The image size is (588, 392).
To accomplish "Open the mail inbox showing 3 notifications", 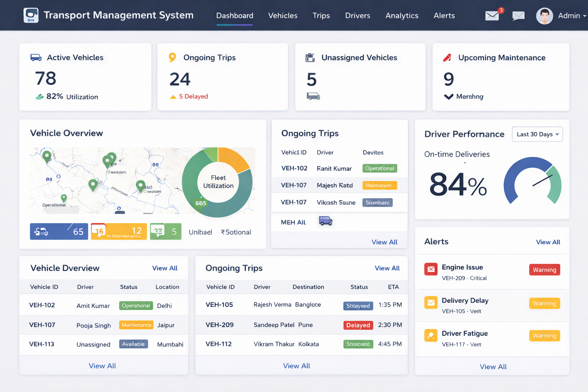I will point(492,16).
